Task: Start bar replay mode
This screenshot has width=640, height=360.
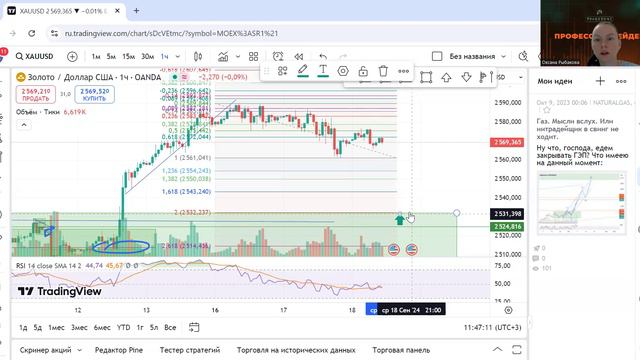Action: (299, 56)
